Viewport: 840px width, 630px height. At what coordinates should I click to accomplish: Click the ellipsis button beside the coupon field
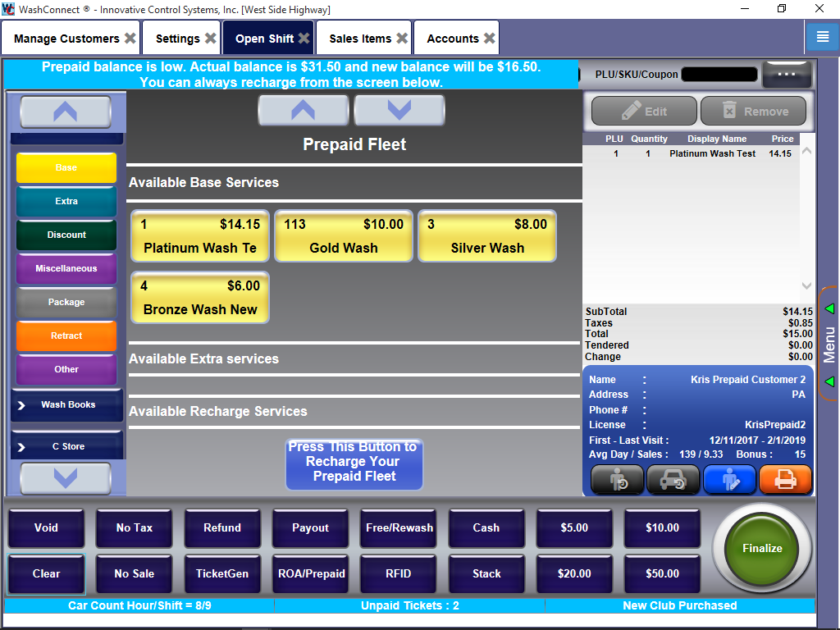787,74
